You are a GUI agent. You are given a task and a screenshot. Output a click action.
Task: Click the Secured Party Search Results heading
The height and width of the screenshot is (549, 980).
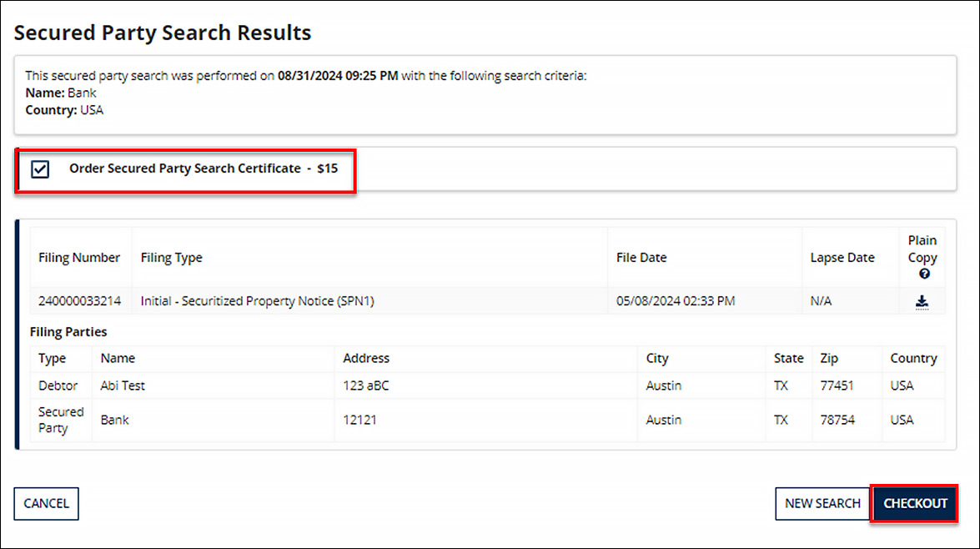pos(163,33)
